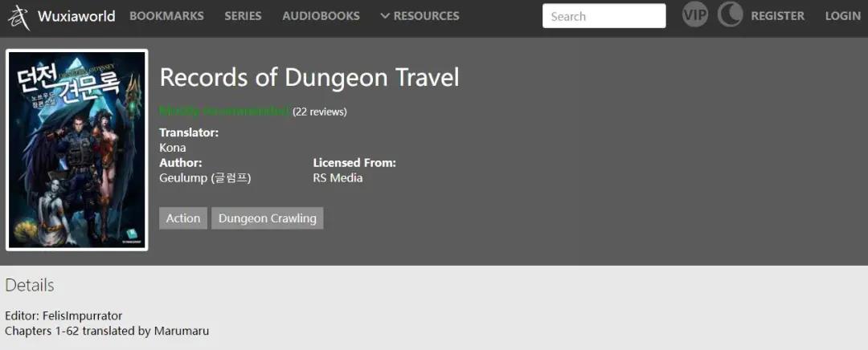Select Audiobooks in the navigation bar
This screenshot has width=868, height=350.
[321, 16]
